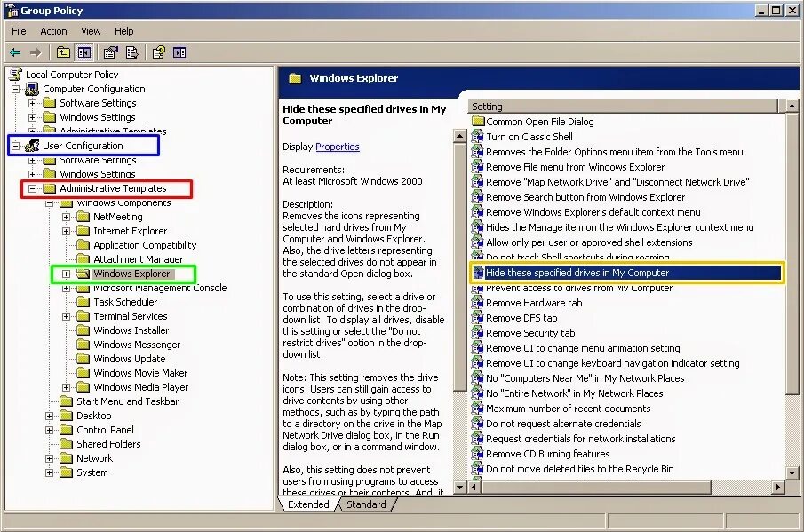Click the Up One Level folder icon
The width and height of the screenshot is (804, 532).
63,52
